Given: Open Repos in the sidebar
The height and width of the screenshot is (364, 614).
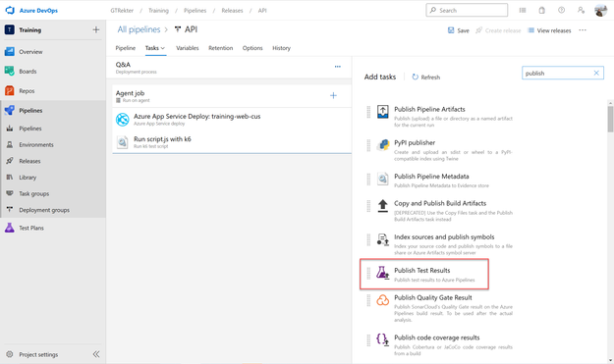Looking at the screenshot, I should point(27,90).
